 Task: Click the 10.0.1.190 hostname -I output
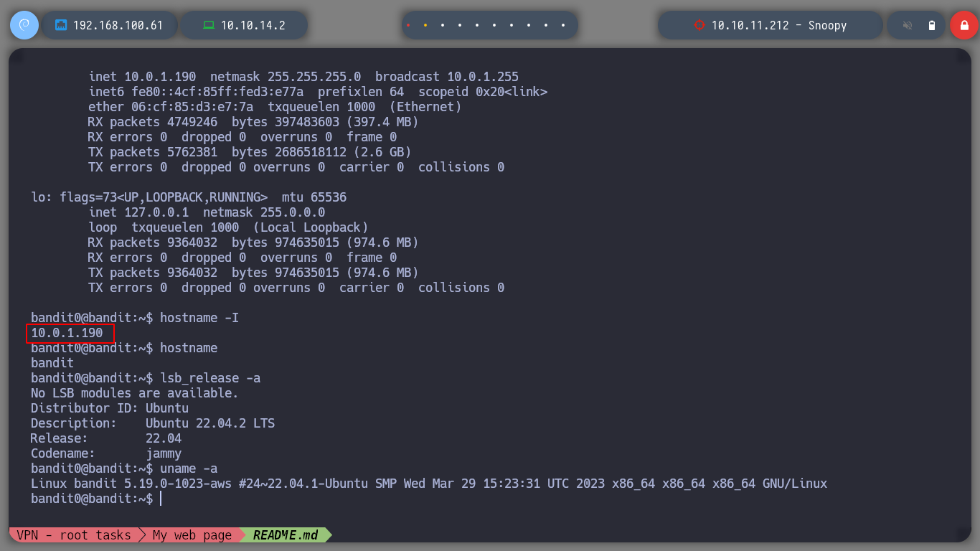67,333
